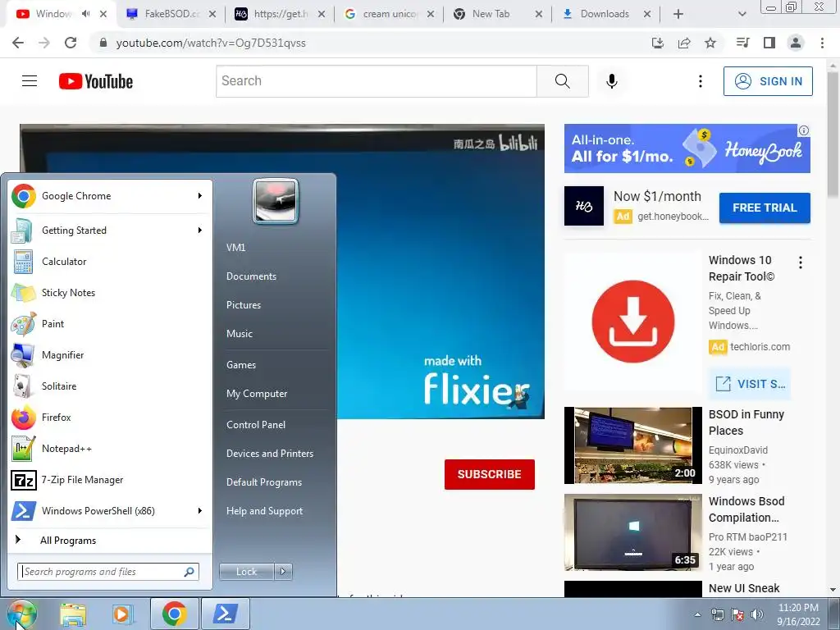Open Documents from Start menu
This screenshot has height=630, width=840.
pyautogui.click(x=251, y=276)
